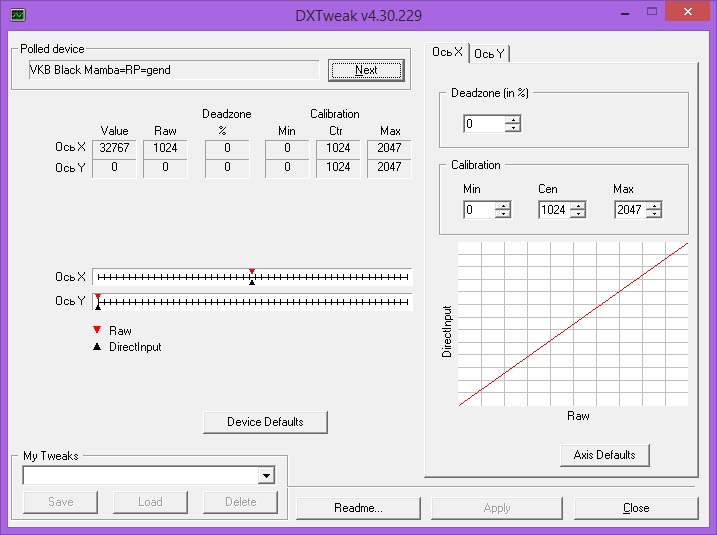Increase Deadzone percent with up arrow
This screenshot has height=535, width=717.
pos(513,120)
